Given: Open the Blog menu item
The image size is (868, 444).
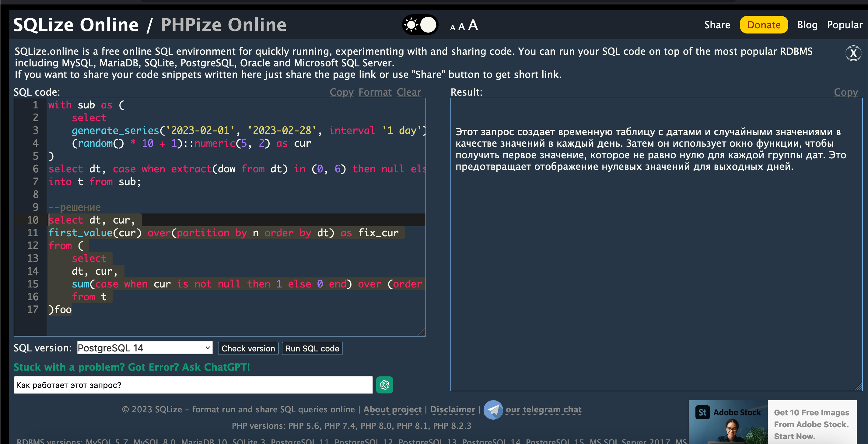Looking at the screenshot, I should pos(807,25).
